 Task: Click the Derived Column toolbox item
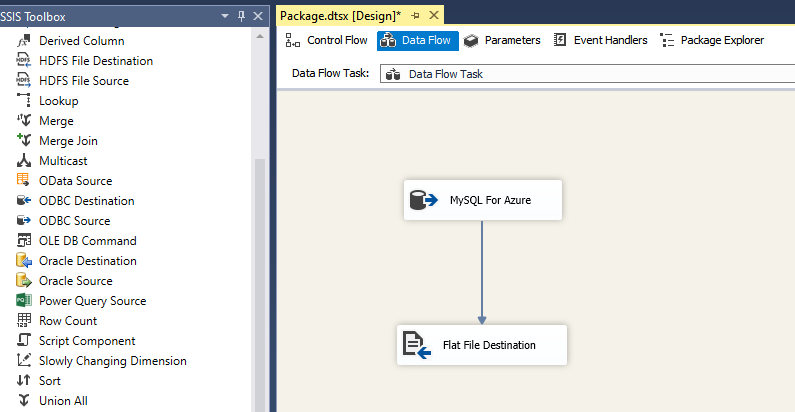[82, 41]
